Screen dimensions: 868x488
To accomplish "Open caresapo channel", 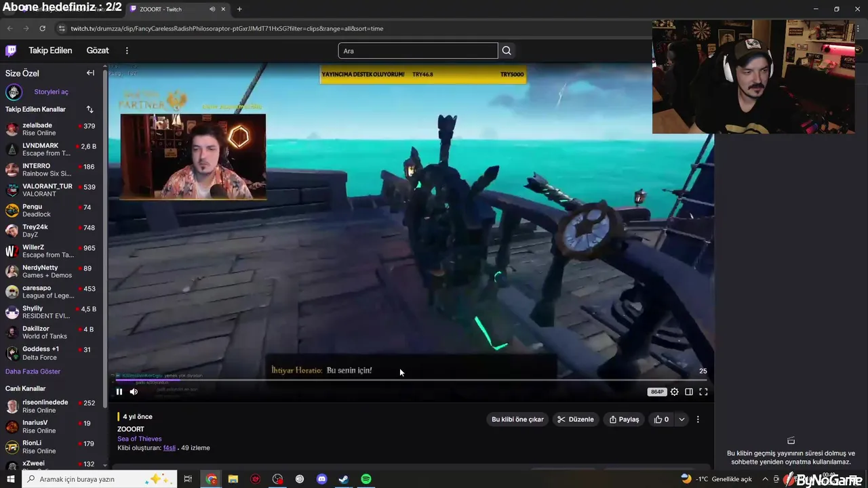I will (x=52, y=291).
